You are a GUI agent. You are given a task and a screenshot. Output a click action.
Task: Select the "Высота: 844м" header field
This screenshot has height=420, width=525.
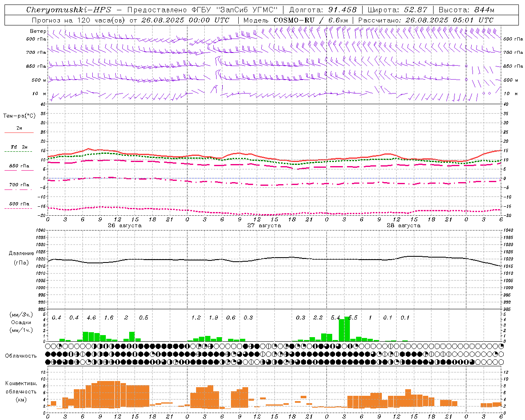pos(466,10)
